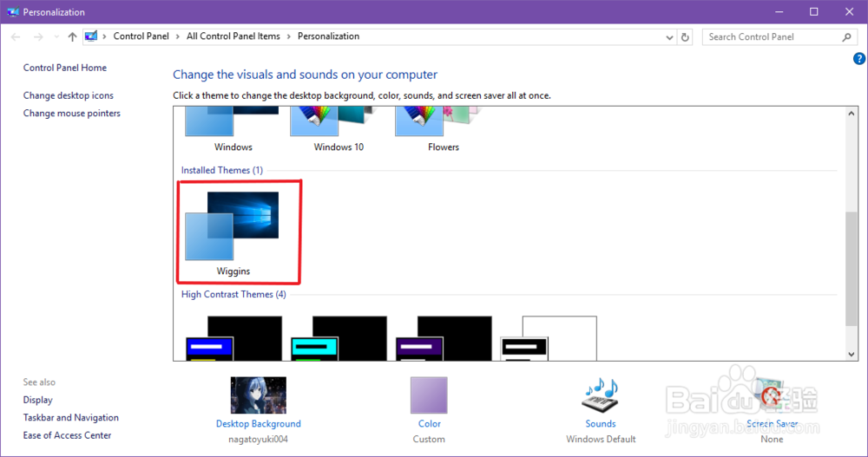Click theme list scroll down arrow

(852, 354)
